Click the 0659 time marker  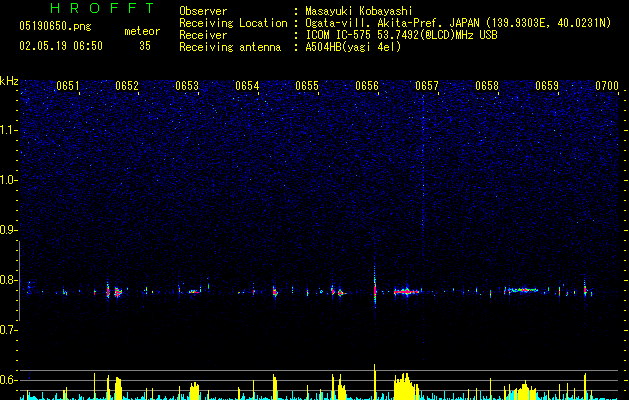pyautogui.click(x=547, y=86)
